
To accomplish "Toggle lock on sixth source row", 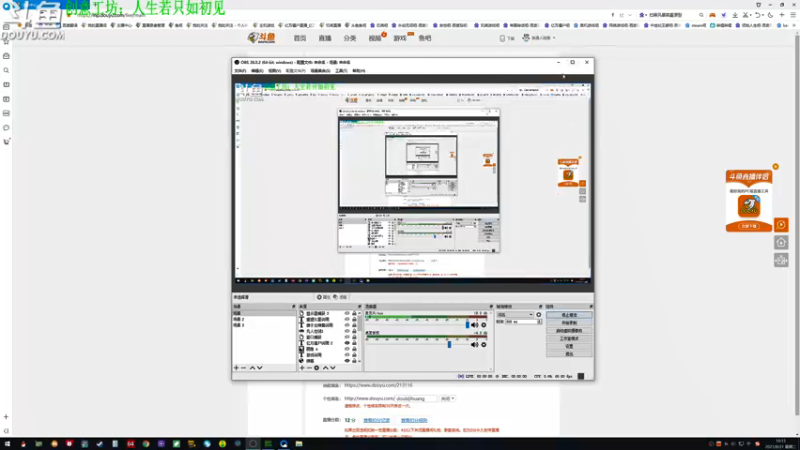I will pyautogui.click(x=354, y=343).
